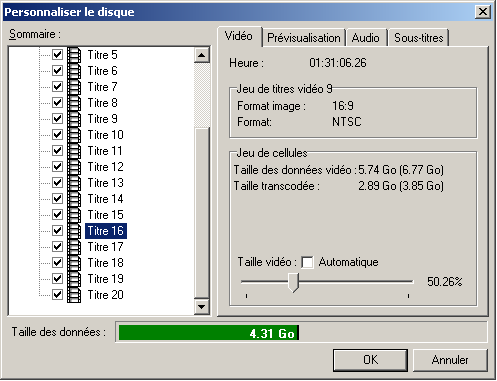Open the Audio tab
This screenshot has width=497, height=381.
366,38
